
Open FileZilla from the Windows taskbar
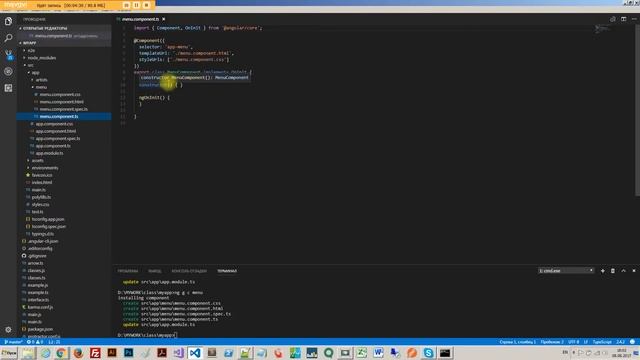95,353
